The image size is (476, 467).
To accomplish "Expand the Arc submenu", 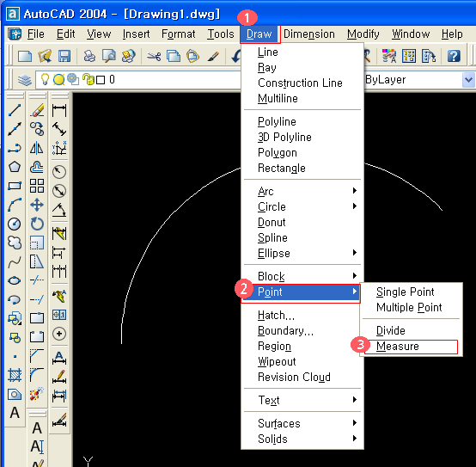I will 302,191.
